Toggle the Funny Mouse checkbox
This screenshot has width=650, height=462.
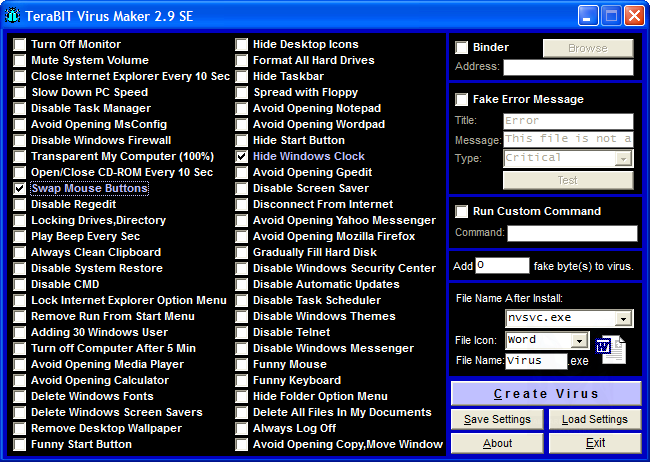pos(242,364)
